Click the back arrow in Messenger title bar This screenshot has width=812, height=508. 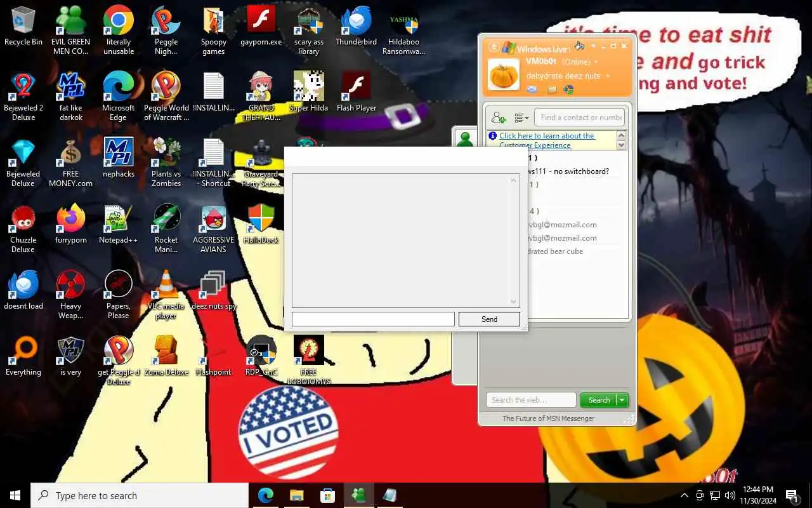click(x=494, y=47)
